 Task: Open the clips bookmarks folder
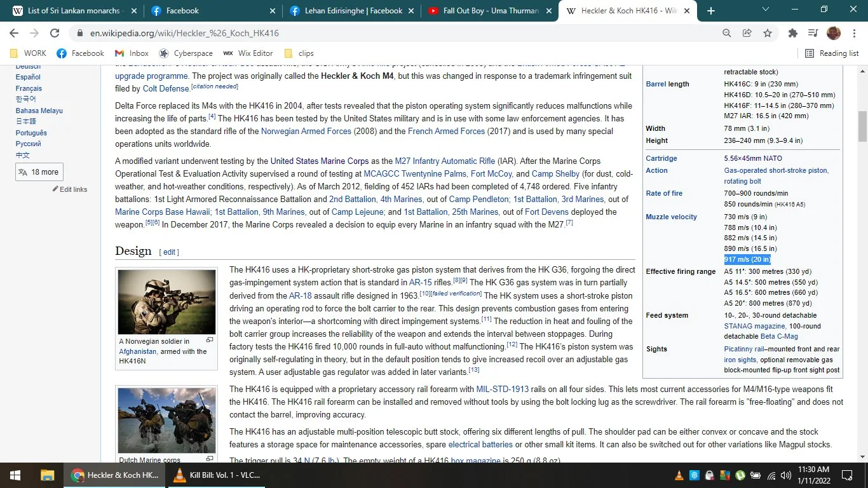299,53
